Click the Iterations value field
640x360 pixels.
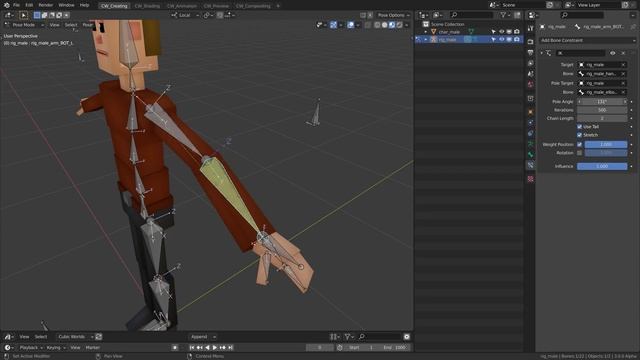(x=602, y=110)
